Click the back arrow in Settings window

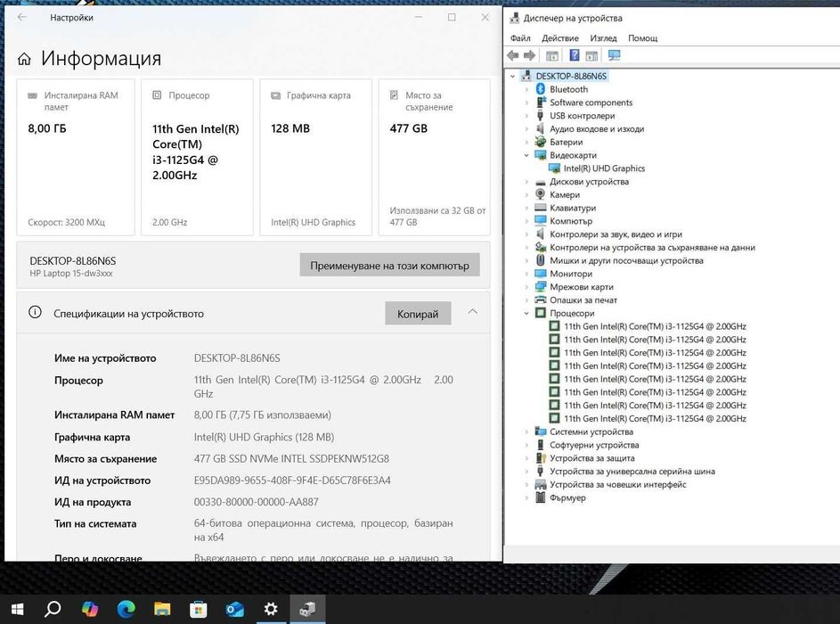click(22, 17)
